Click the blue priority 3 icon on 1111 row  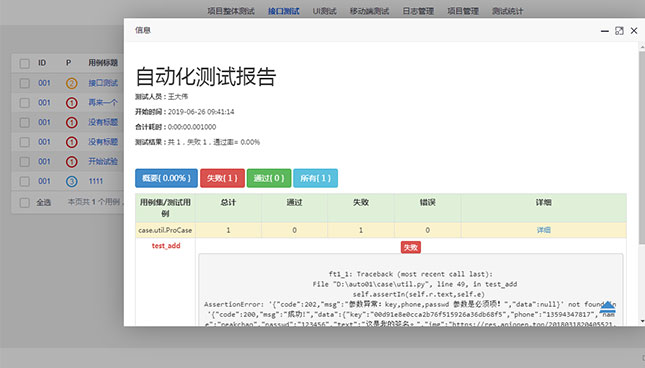[72, 181]
